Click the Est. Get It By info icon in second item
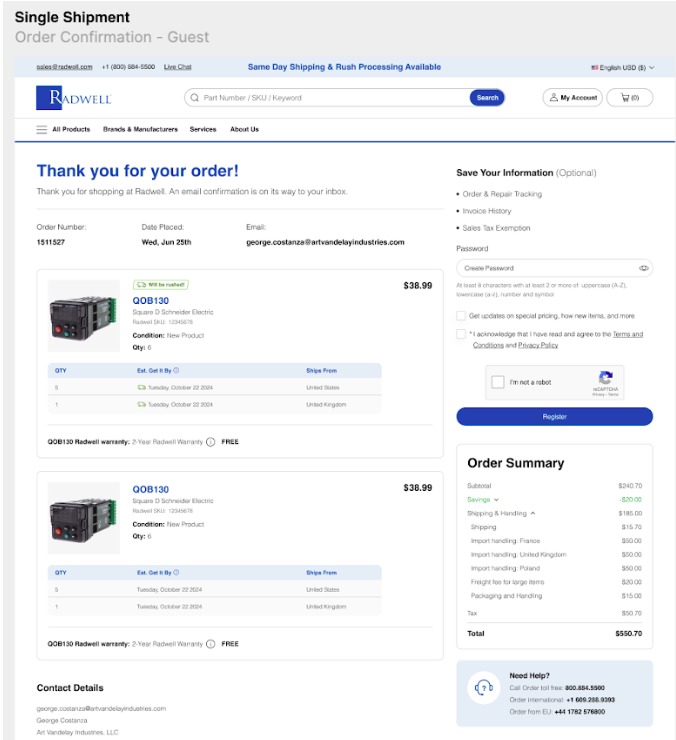The height and width of the screenshot is (740, 676). click(176, 572)
